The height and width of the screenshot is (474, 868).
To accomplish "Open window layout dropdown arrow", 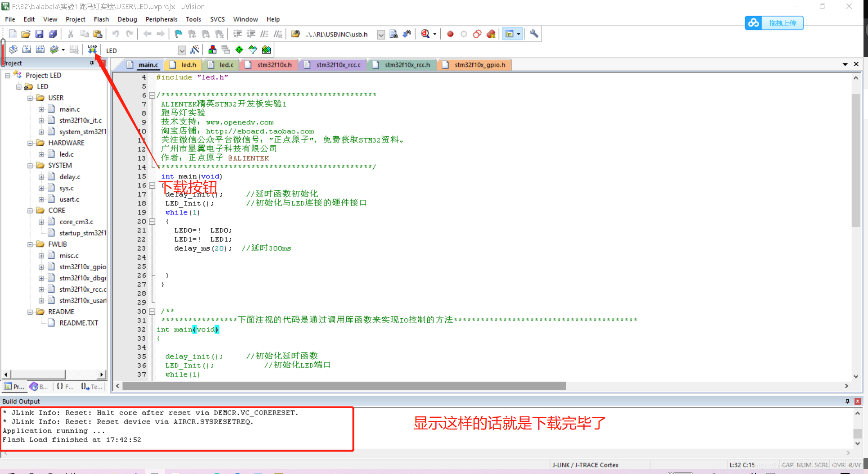I will click(x=519, y=34).
